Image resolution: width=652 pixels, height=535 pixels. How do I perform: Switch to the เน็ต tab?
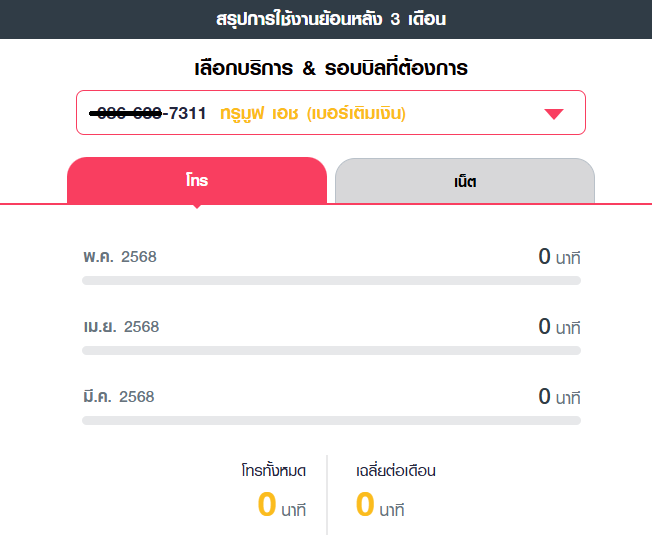[465, 181]
